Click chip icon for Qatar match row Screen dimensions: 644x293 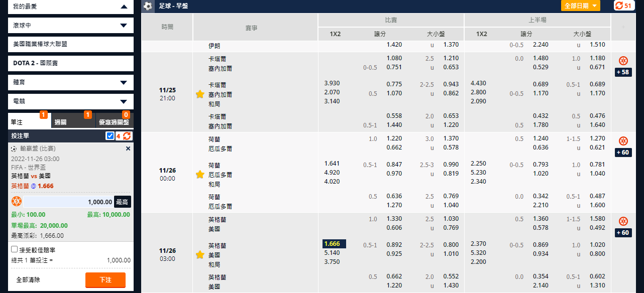(x=623, y=61)
